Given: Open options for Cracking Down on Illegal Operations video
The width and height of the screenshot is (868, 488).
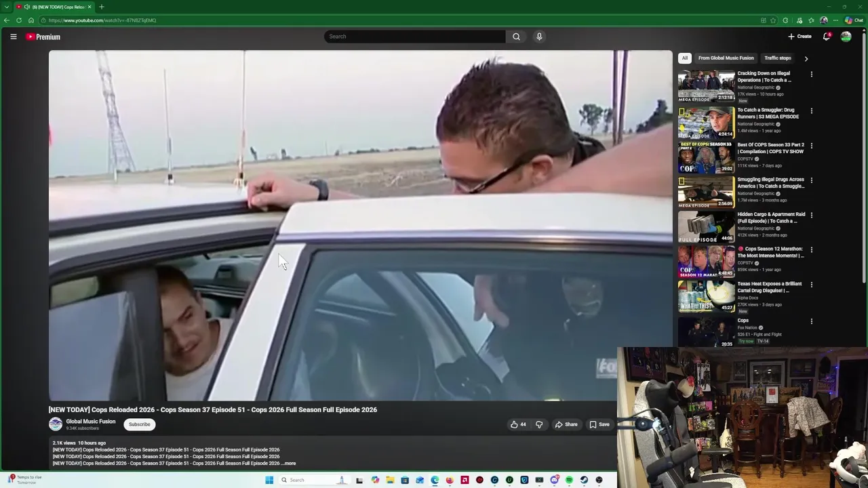Looking at the screenshot, I should 811,75.
